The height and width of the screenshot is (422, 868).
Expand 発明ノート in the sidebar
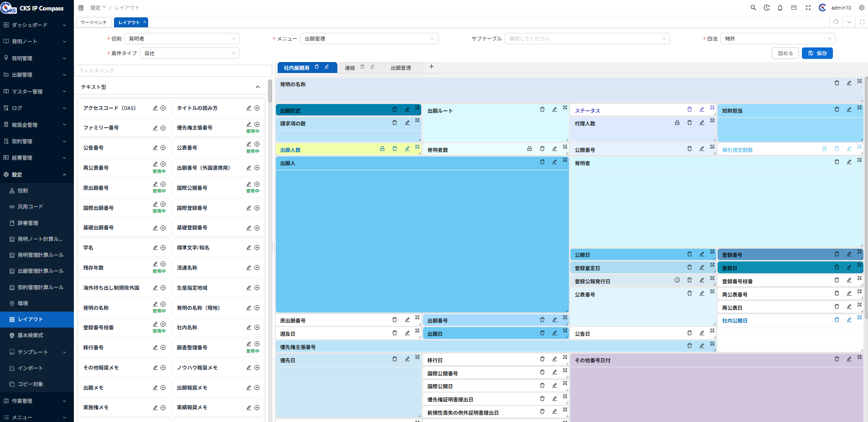tap(36, 42)
